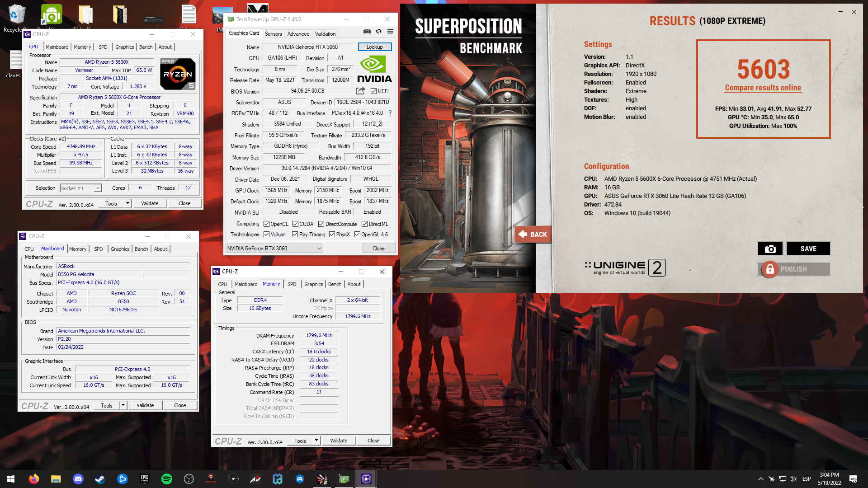Click the BIOS export share icon in GPU-Z
This screenshot has width=868, height=488.
point(360,91)
